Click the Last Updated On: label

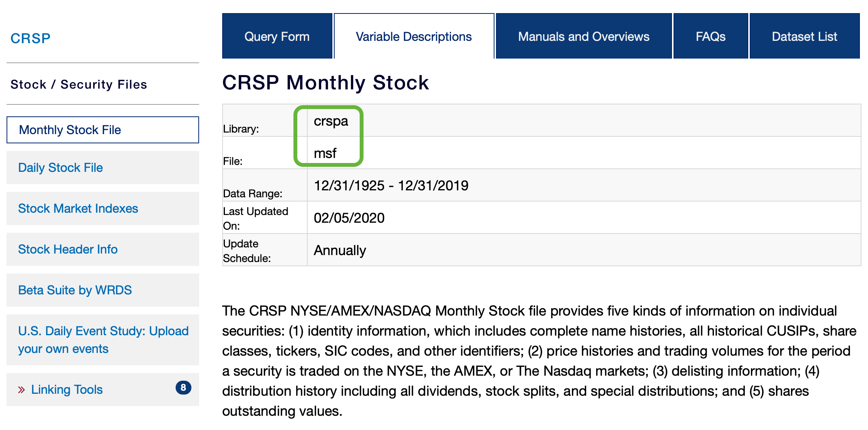pyautogui.click(x=256, y=218)
